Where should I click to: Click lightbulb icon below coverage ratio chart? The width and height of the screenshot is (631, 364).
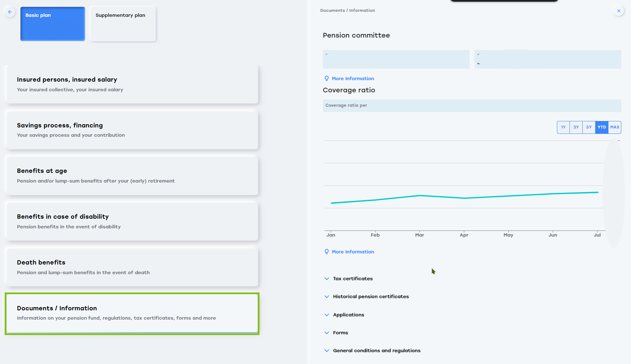[326, 252]
